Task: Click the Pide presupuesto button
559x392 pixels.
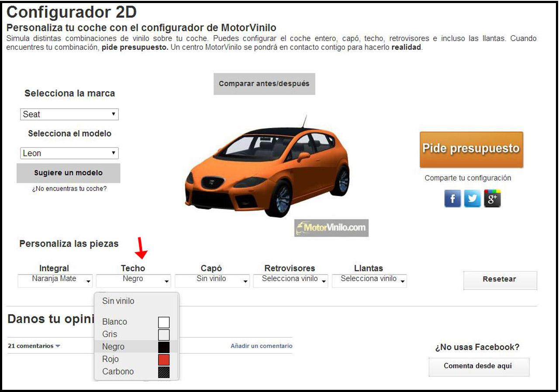Action: click(471, 149)
